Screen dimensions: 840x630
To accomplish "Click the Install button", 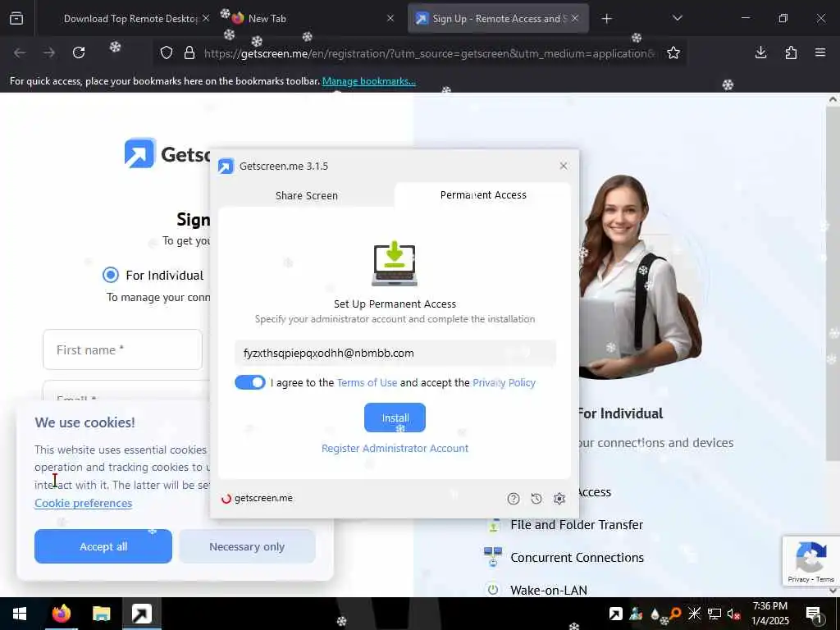I will (x=395, y=418).
